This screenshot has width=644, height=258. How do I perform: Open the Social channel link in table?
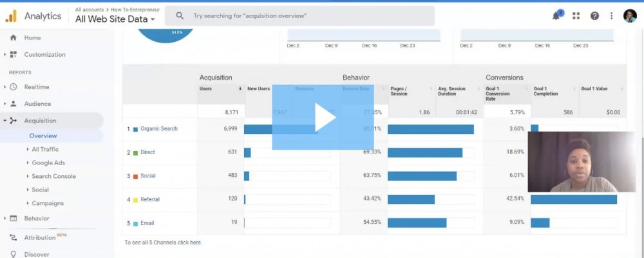click(148, 175)
